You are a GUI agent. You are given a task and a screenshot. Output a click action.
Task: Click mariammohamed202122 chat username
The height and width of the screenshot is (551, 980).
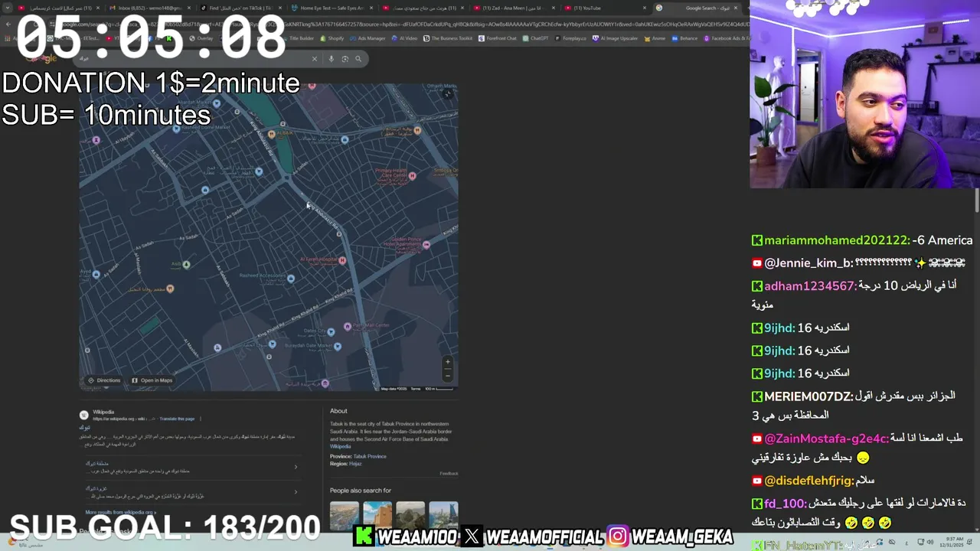point(837,240)
